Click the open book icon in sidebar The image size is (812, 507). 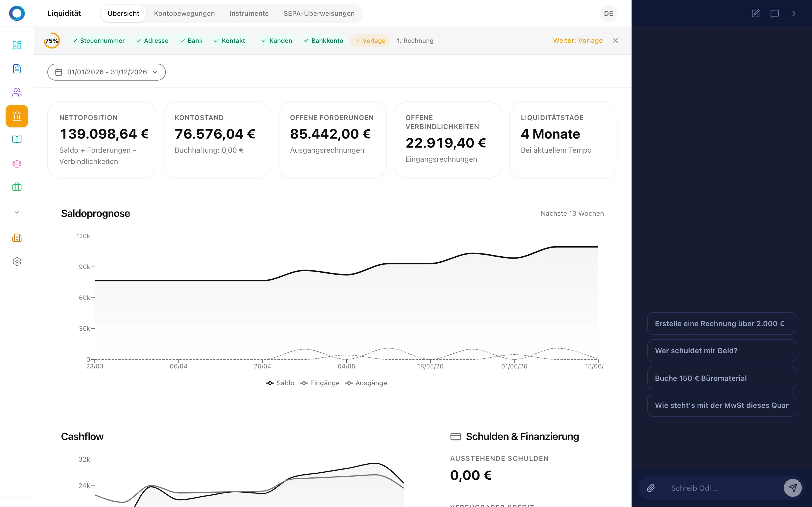tap(17, 139)
